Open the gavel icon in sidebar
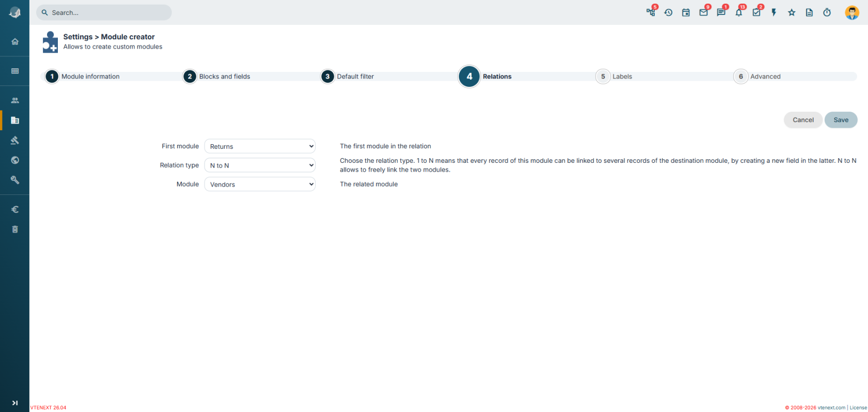Viewport: 868px width, 412px height. [15, 140]
